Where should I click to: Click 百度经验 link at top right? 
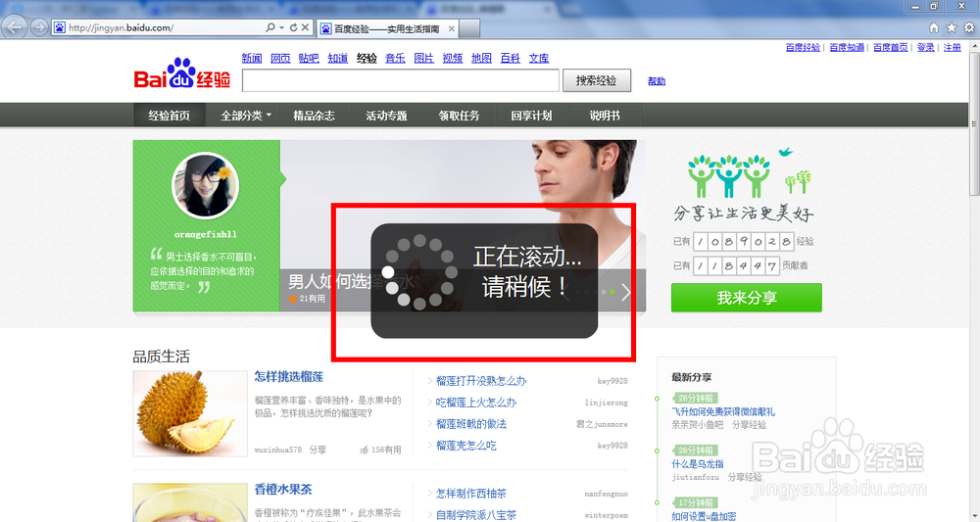[804, 47]
